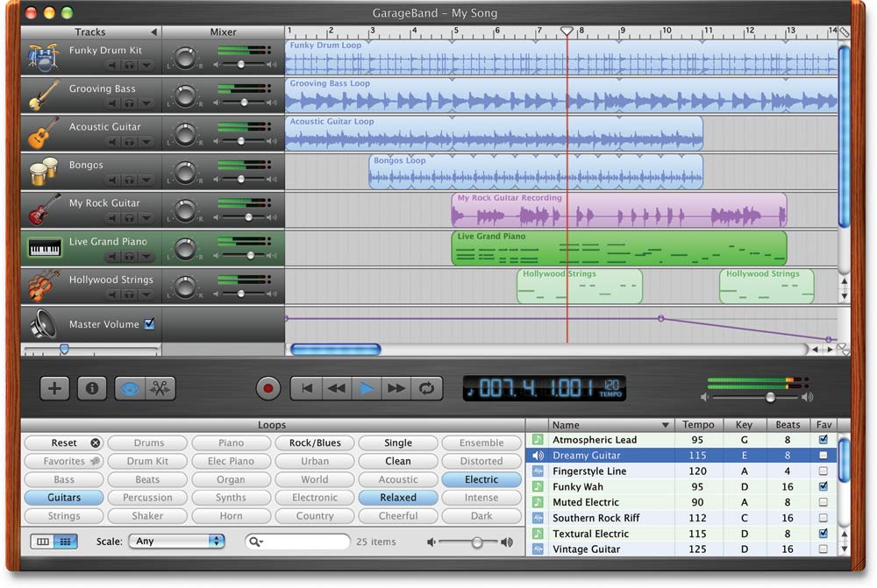Select the Acoustic Guitar instrument icon

tap(44, 133)
